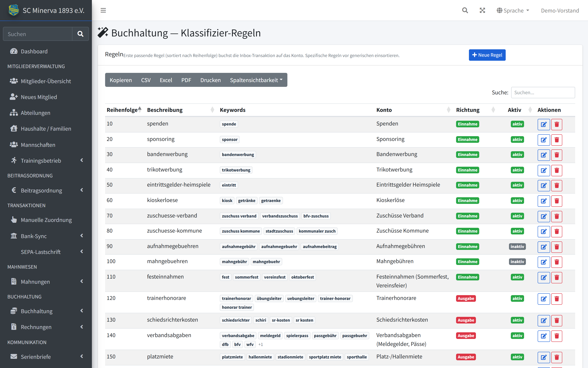The image size is (588, 368).
Task: Delete the schiedsrichterkosten rule
Action: 557,320
